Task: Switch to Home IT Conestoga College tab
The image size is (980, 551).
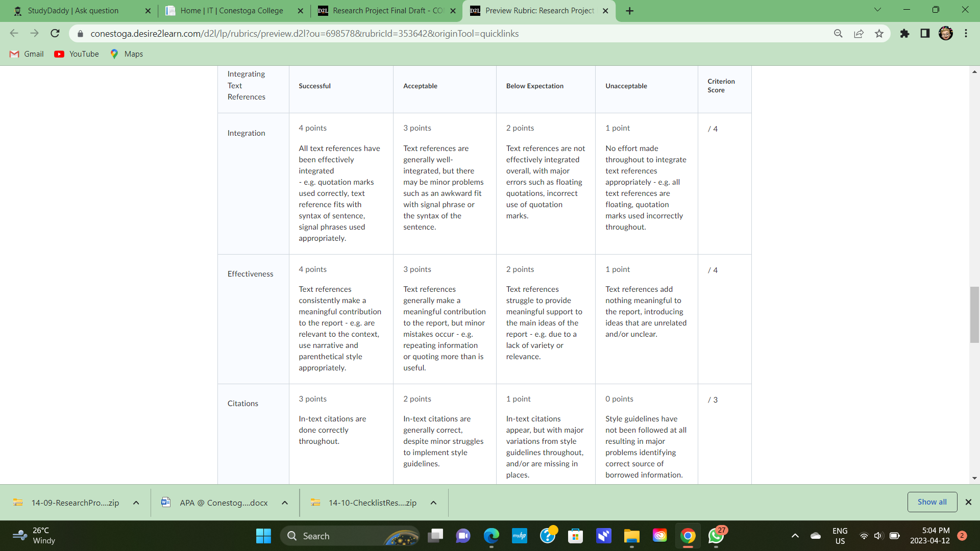Action: pos(231,11)
